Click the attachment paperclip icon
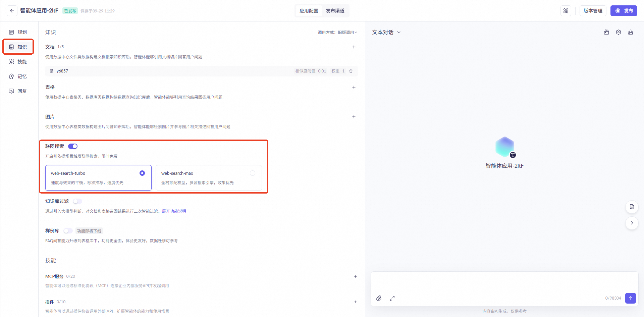This screenshot has height=317, width=644. [x=379, y=298]
